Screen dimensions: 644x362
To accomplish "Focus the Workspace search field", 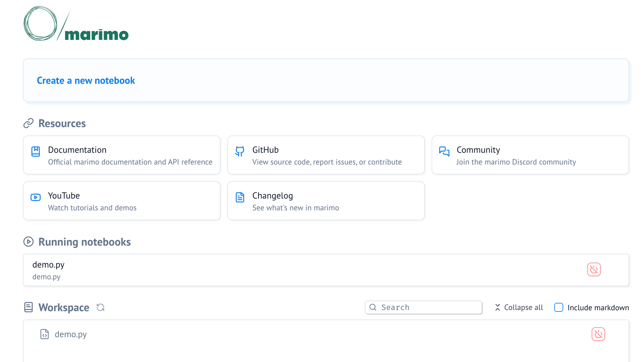I will [x=428, y=308].
